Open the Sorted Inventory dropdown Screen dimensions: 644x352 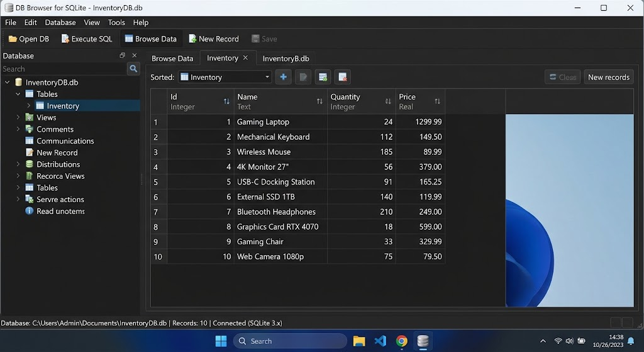click(x=225, y=77)
